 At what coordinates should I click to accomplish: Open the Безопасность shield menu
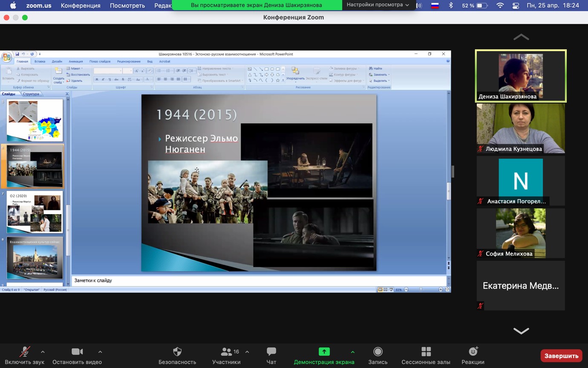pos(177,356)
